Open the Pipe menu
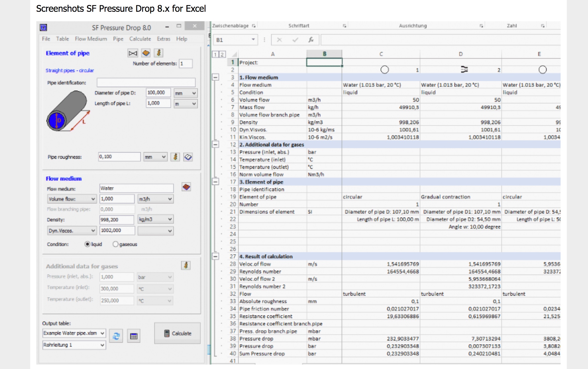The image size is (588, 369). (x=118, y=39)
